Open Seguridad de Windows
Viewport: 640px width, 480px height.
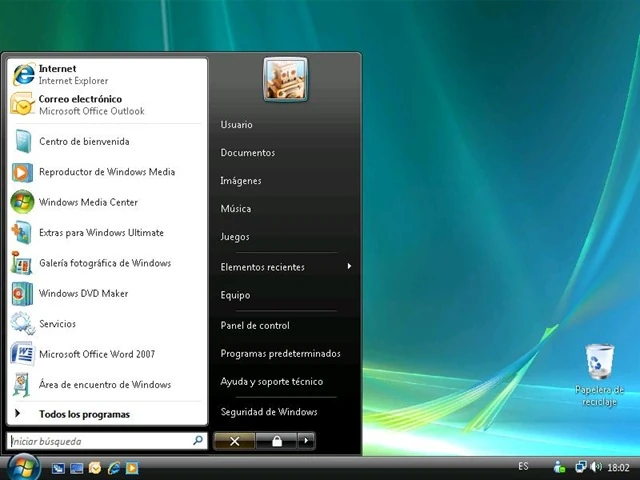coord(269,412)
